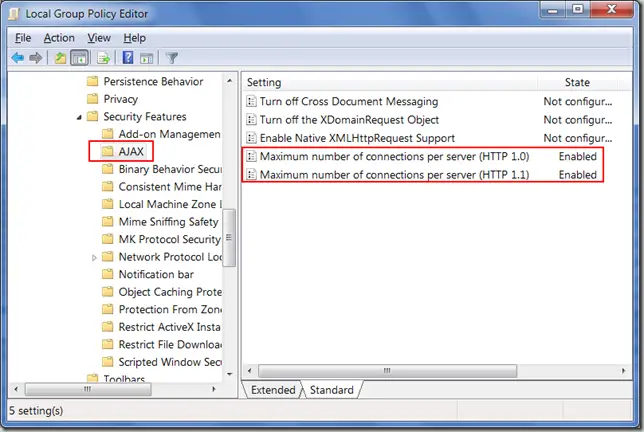Select Local Machine Zone tree folder
The height and width of the screenshot is (432, 644).
(x=170, y=204)
